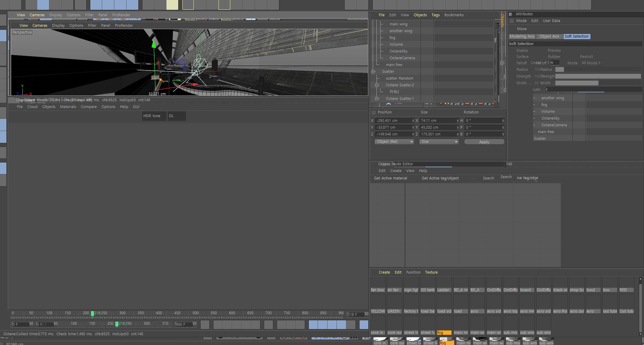Switch to the Object Axis tab
The width and height of the screenshot is (644, 345).
549,36
